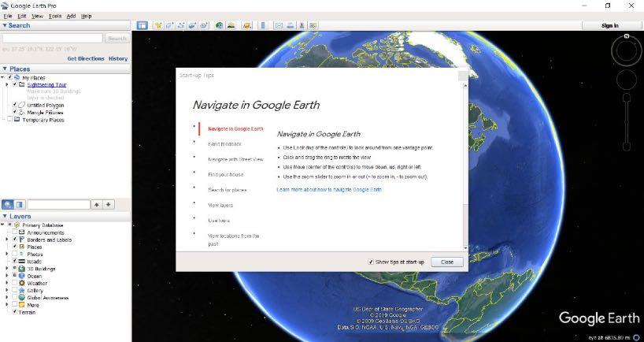
Task: Click the Get Directions link
Action: (86, 59)
